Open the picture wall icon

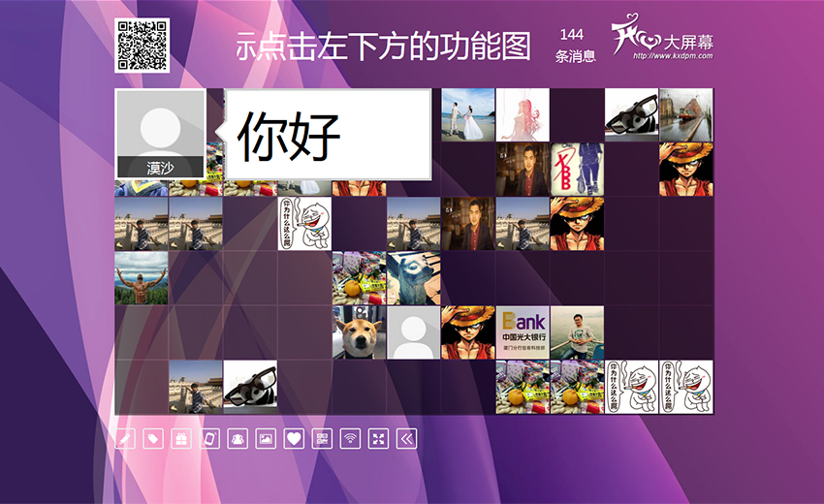(266, 439)
